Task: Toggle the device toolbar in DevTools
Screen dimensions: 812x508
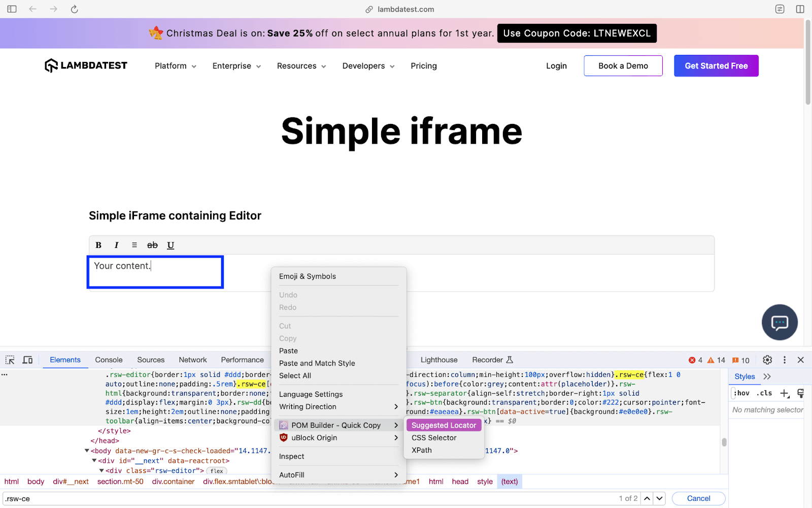Action: [x=27, y=360]
